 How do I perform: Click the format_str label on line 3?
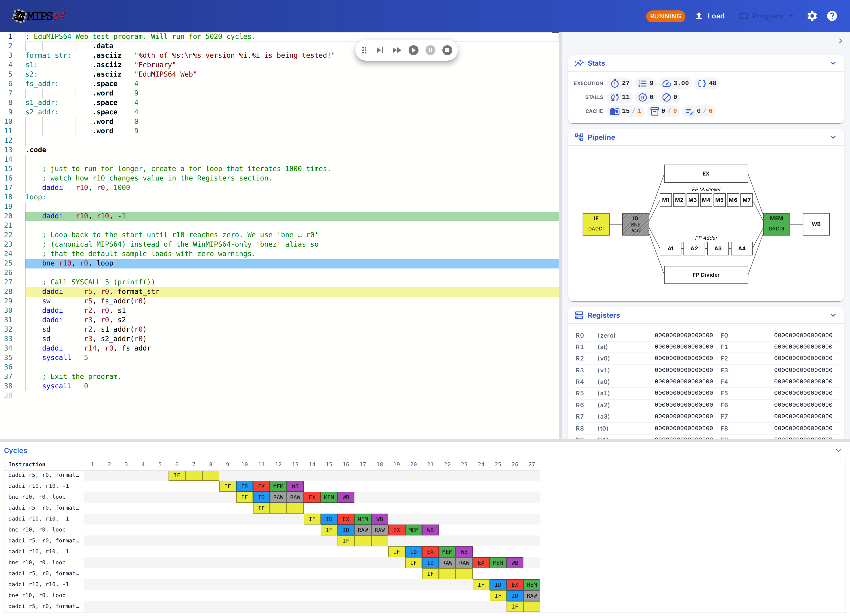pos(48,55)
